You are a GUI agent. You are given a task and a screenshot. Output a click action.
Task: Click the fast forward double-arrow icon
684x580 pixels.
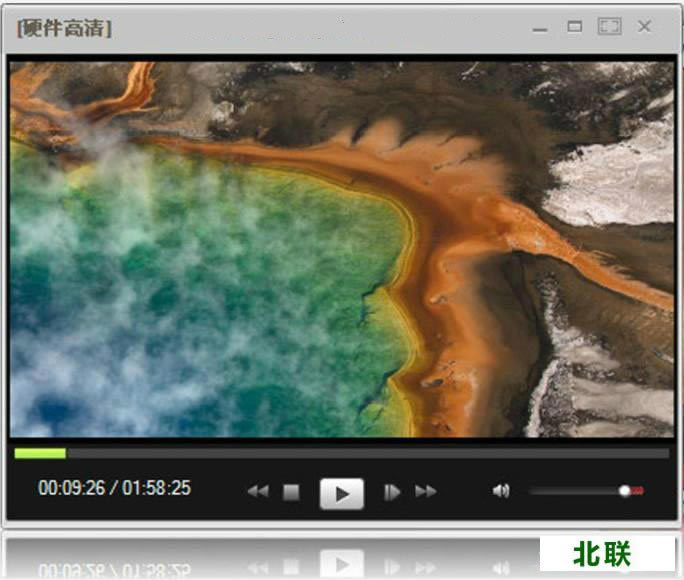(x=426, y=492)
